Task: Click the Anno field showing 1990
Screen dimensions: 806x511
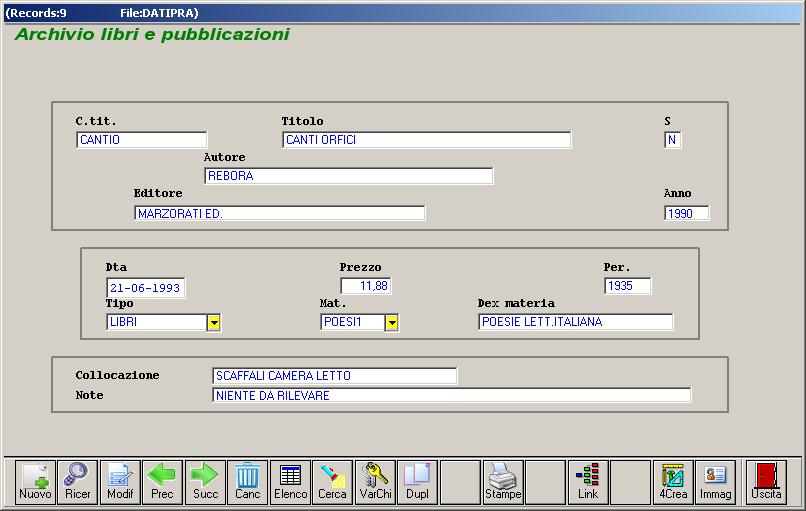Action: [687, 213]
